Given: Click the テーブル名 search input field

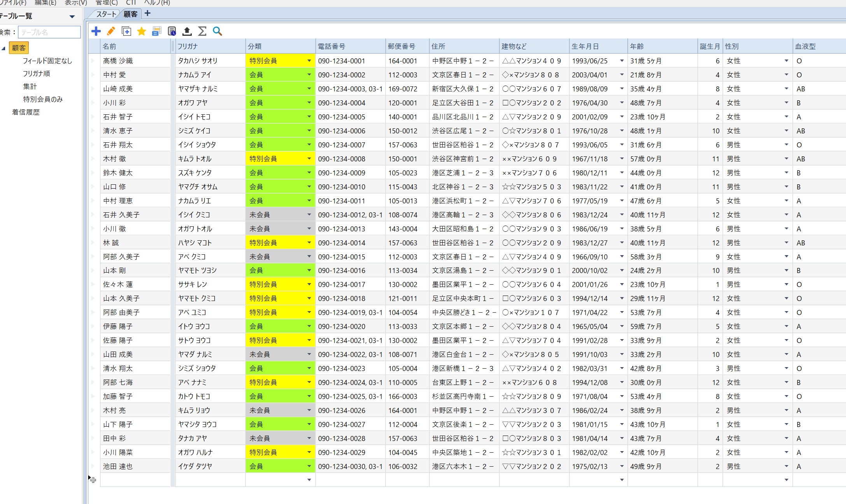Looking at the screenshot, I should point(49,32).
